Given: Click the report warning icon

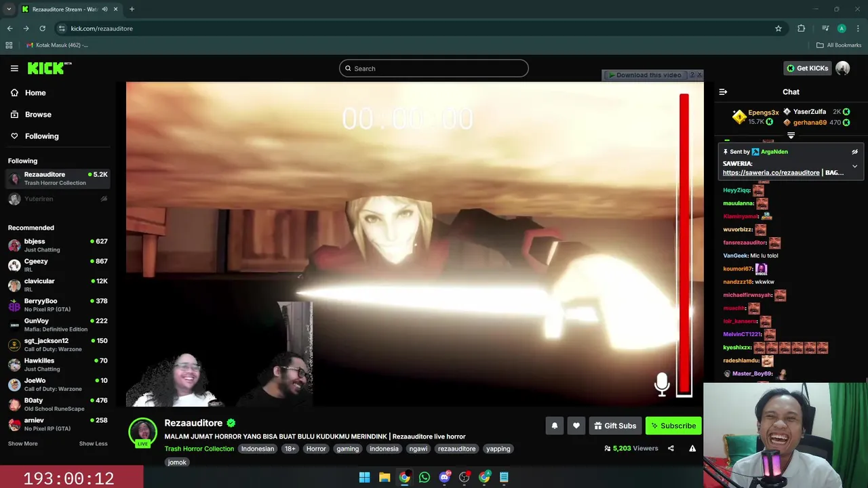Looking at the screenshot, I should pos(692,449).
